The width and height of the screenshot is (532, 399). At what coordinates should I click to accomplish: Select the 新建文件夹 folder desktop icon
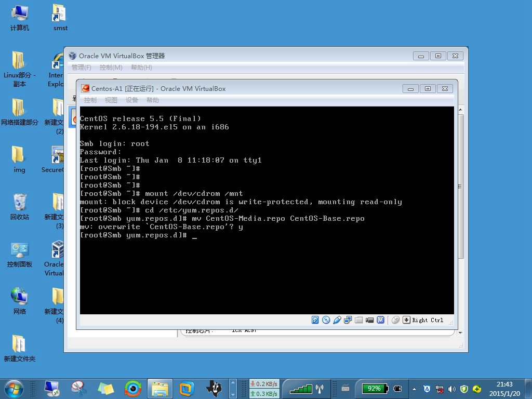19,349
